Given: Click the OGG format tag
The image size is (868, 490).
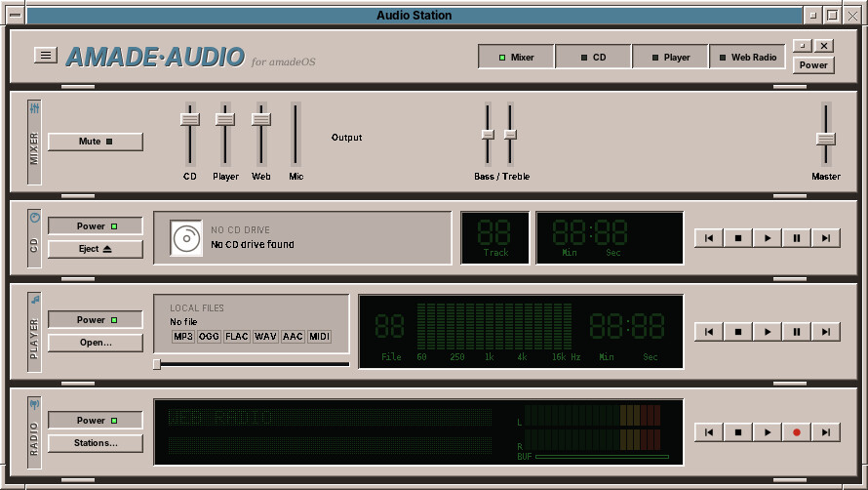Looking at the screenshot, I should coord(209,337).
